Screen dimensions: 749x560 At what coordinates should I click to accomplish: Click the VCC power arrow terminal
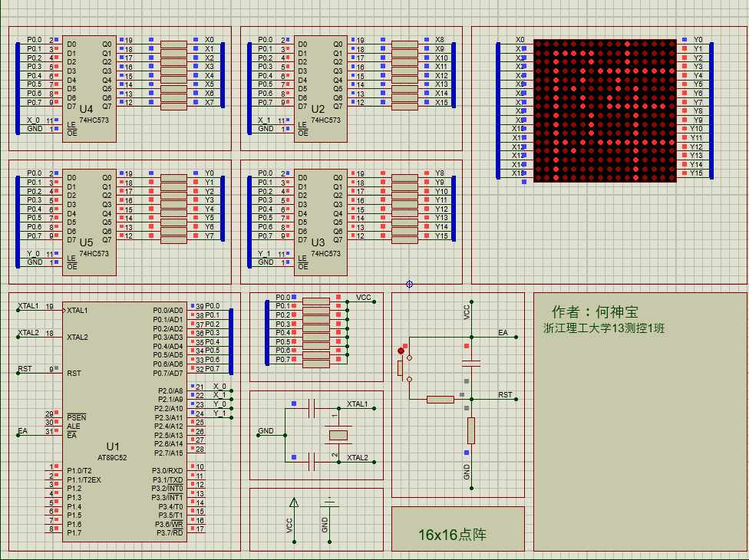[x=294, y=502]
